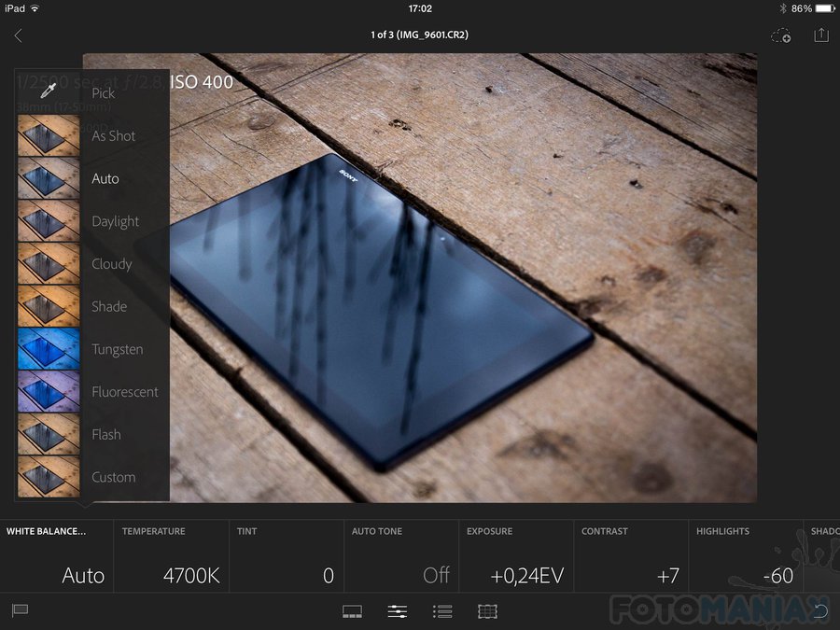Open the share icon at top right
This screenshot has height=630, width=840.
[x=821, y=35]
